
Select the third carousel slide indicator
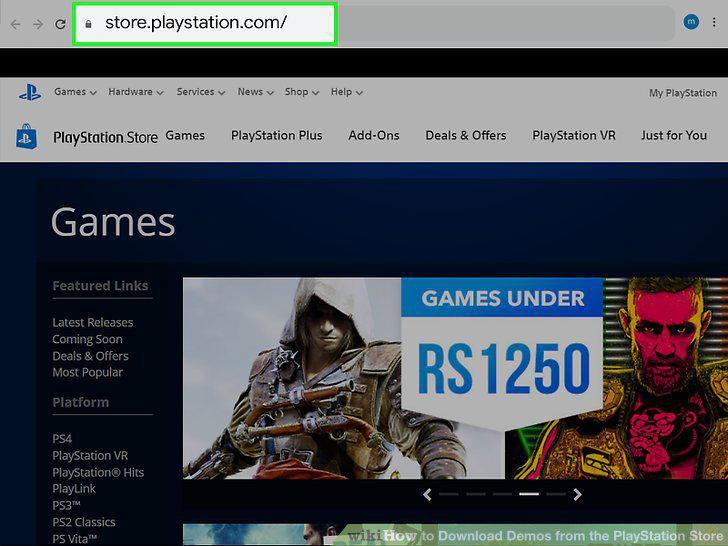(502, 494)
